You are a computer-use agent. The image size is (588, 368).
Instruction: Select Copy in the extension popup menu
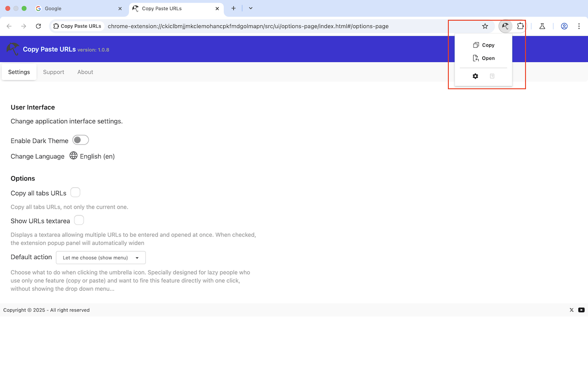pyautogui.click(x=484, y=45)
